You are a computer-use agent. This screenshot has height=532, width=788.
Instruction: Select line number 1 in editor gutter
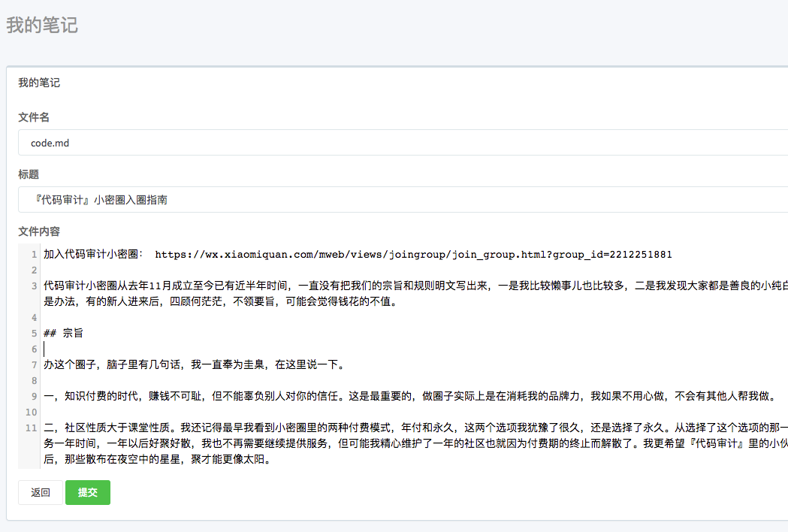[34, 254]
